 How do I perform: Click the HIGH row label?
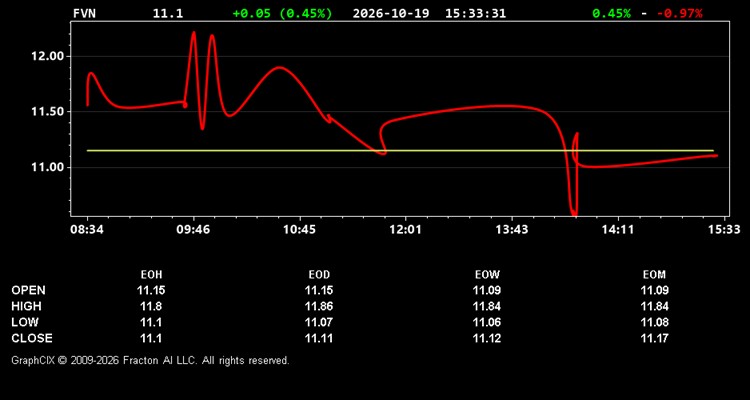coord(26,306)
